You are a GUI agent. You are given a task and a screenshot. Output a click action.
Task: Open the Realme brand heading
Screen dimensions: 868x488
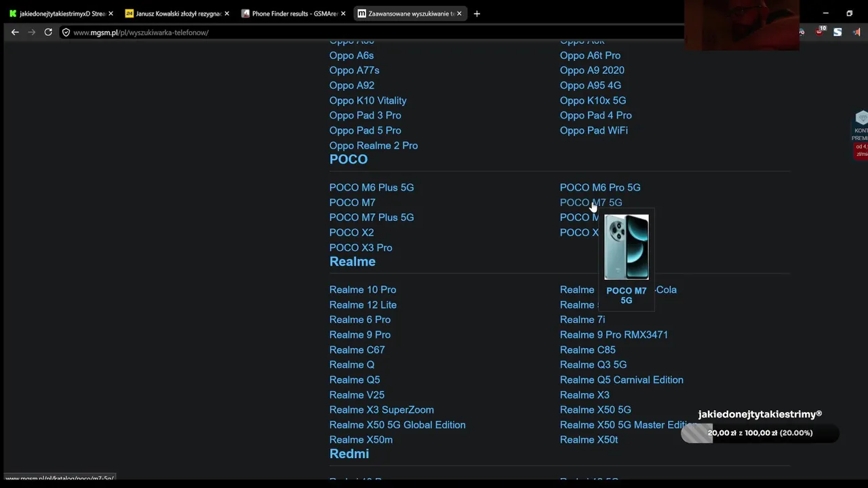(x=353, y=262)
